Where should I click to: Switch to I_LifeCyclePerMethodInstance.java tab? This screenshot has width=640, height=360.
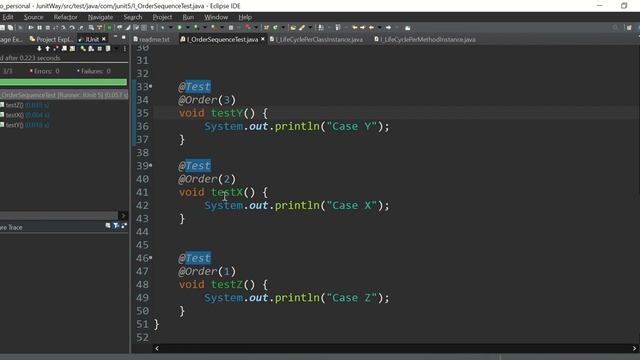point(425,39)
